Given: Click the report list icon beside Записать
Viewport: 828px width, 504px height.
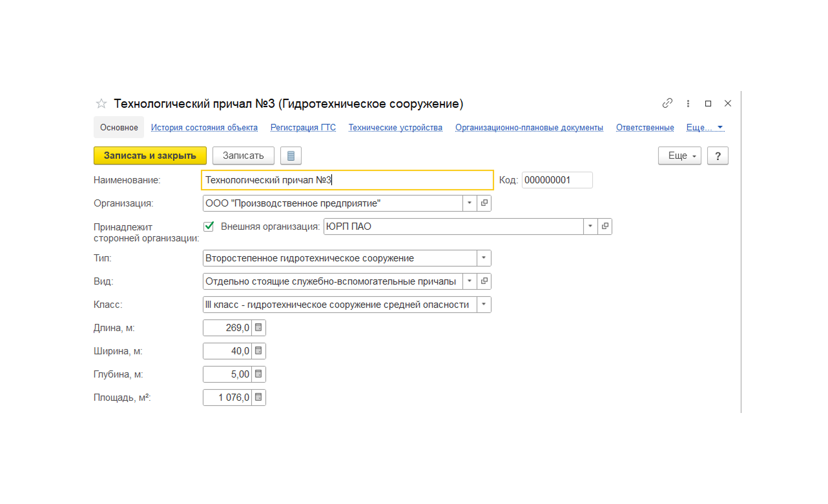Looking at the screenshot, I should coord(291,156).
